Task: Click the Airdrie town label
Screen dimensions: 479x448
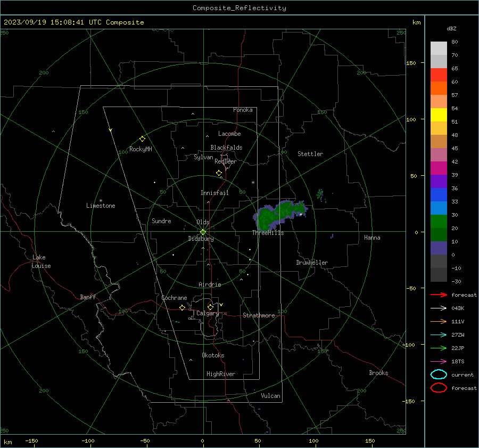Action: pyautogui.click(x=210, y=284)
